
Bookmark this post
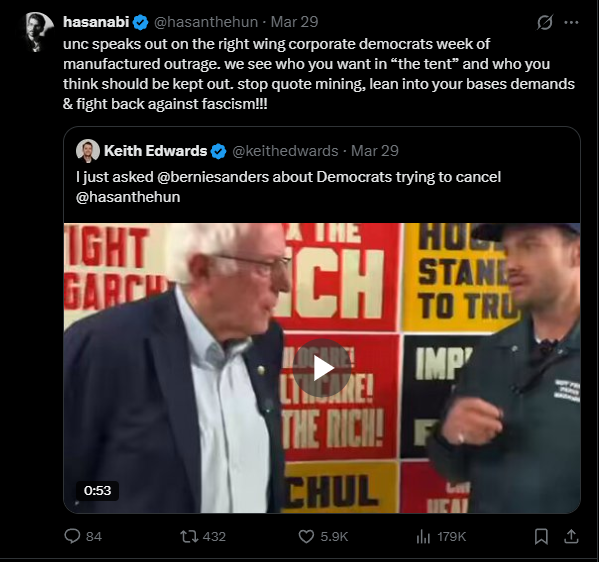(541, 536)
